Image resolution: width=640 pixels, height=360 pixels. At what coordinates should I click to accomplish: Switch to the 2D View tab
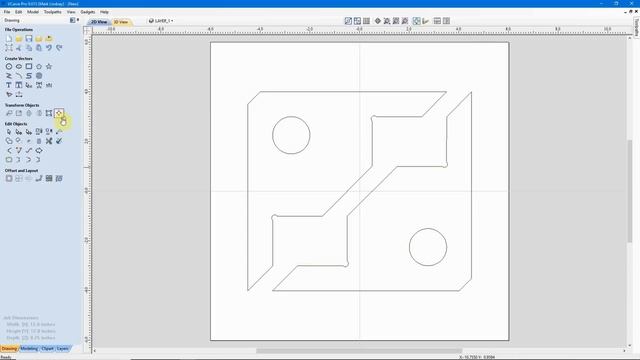pyautogui.click(x=99, y=22)
